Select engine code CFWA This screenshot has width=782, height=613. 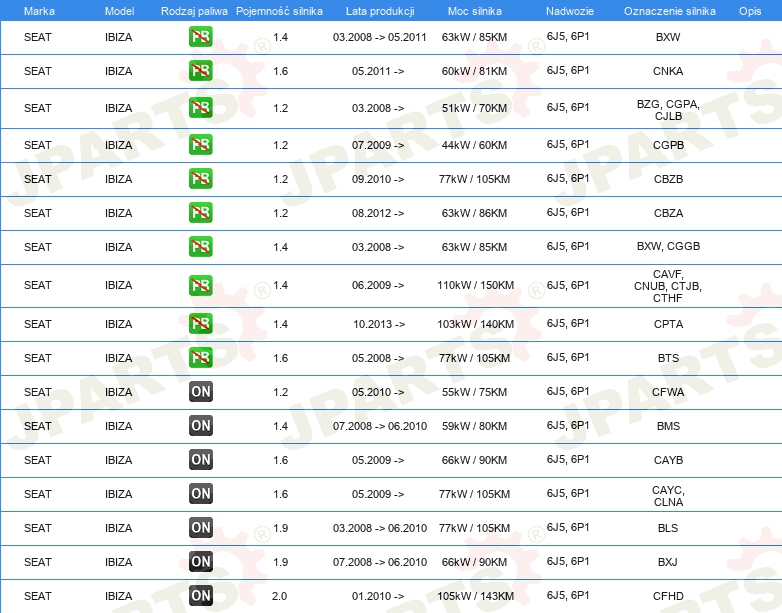point(668,392)
